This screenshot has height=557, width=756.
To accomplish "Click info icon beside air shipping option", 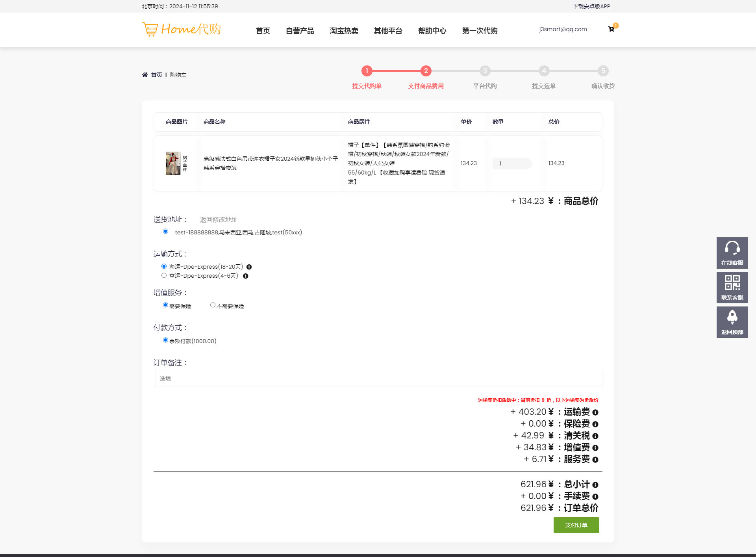I will pos(246,276).
